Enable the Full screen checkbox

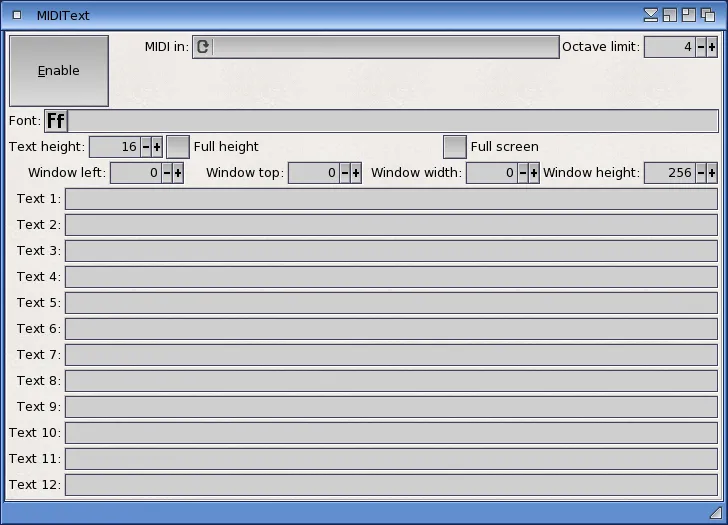[454, 147]
